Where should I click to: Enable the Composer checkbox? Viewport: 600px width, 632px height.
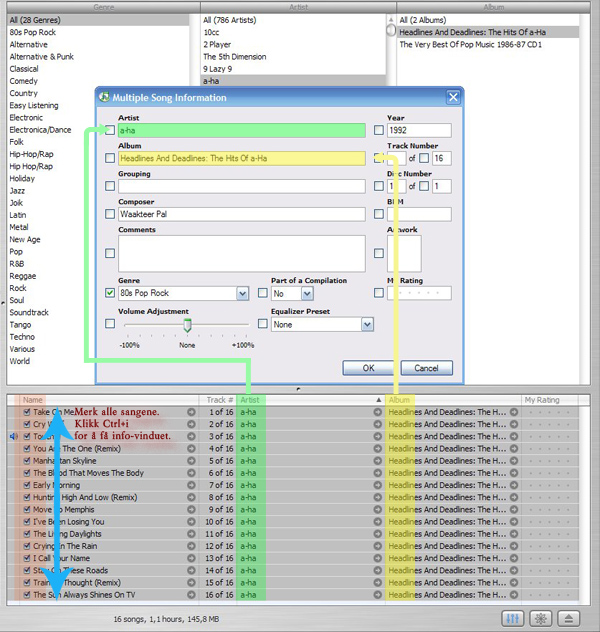[110, 214]
